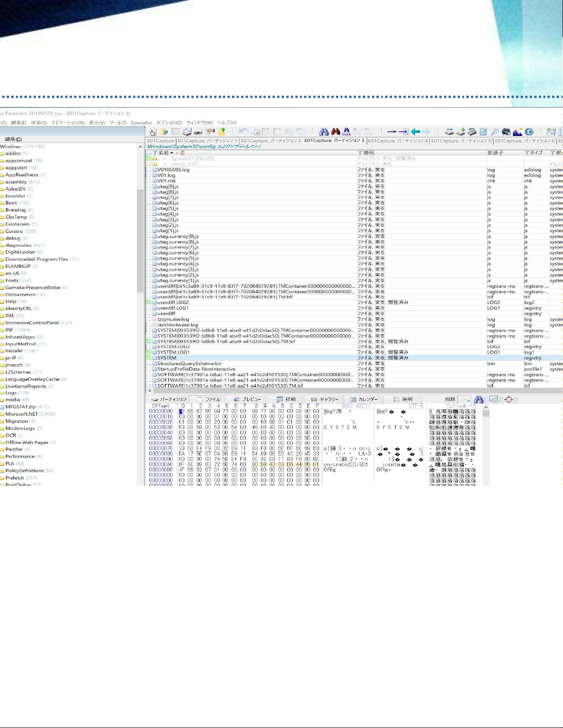Open the 説明 column filter funnel

click(360, 153)
